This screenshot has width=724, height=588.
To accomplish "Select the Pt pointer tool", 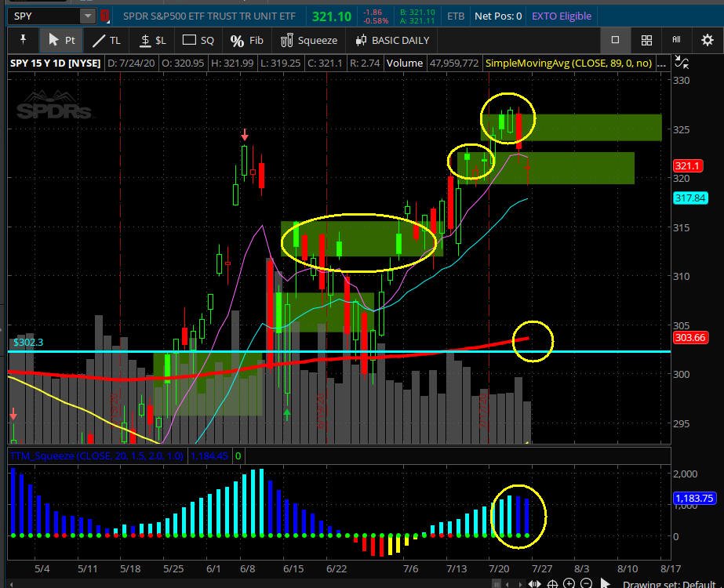I will (61, 40).
